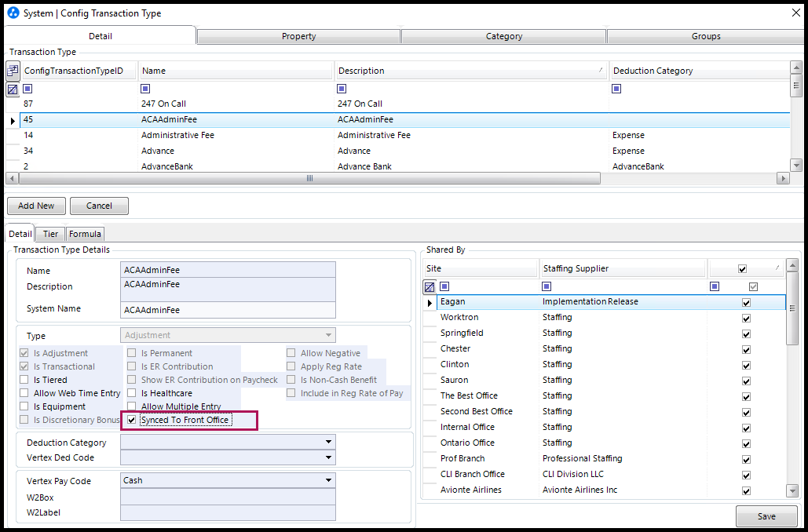Switch to the Groups tab
The height and width of the screenshot is (532, 808).
[705, 37]
